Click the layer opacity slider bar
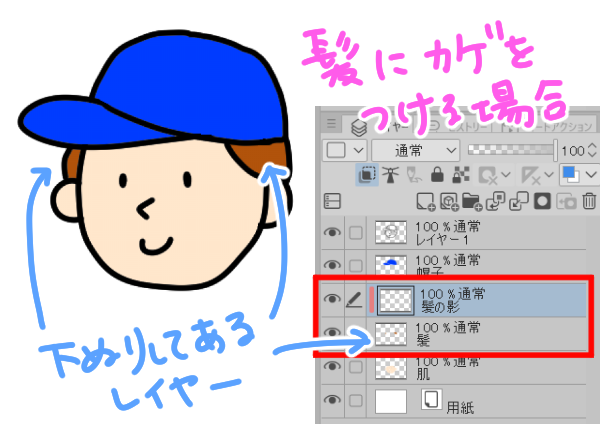600x424 pixels. point(512,150)
